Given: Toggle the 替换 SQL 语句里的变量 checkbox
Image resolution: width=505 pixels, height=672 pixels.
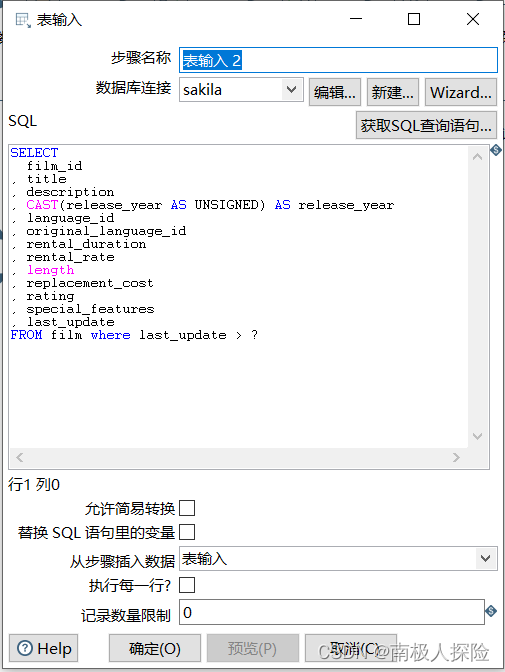Looking at the screenshot, I should point(187,532).
